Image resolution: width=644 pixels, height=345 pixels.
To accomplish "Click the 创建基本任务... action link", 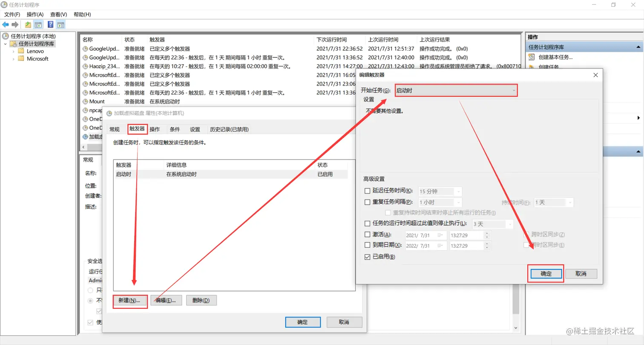I will (555, 57).
